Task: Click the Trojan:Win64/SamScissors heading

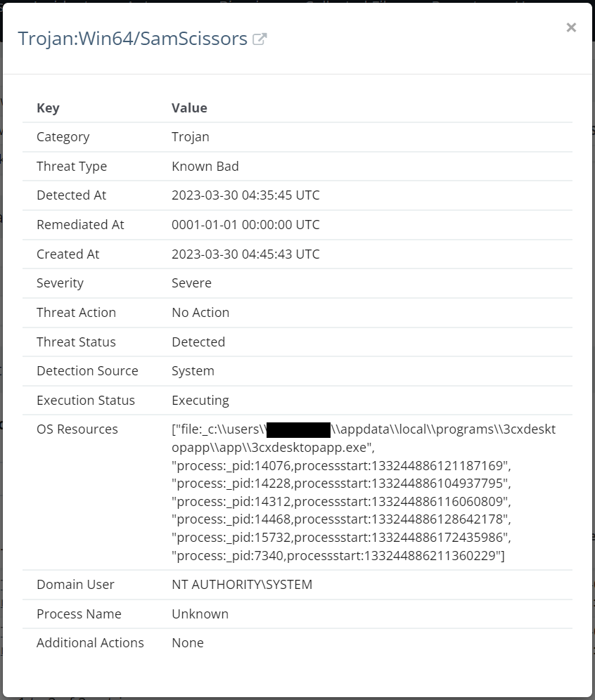Action: point(127,39)
